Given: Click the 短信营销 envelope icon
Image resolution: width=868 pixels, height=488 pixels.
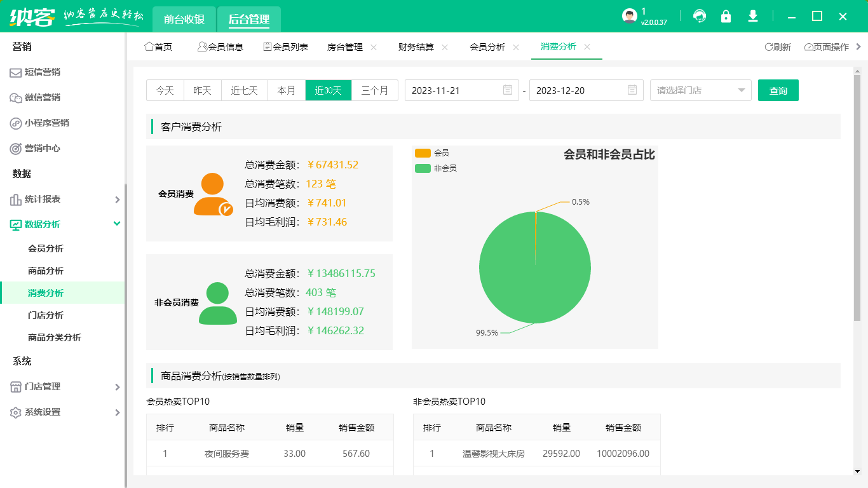Looking at the screenshot, I should (x=16, y=72).
